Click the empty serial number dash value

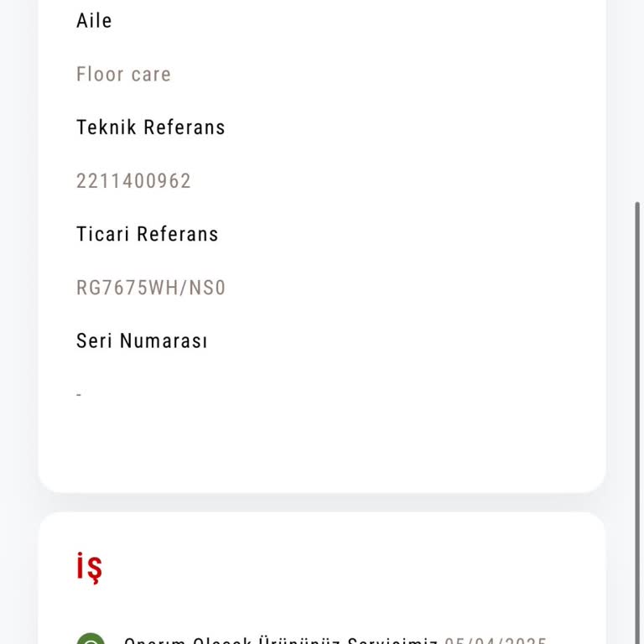click(79, 395)
